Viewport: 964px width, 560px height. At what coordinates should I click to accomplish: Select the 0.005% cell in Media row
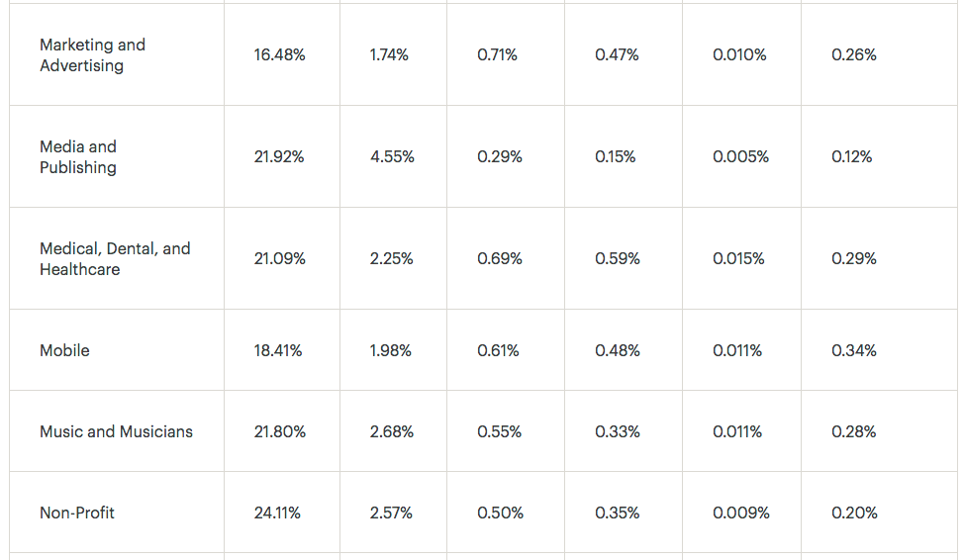point(741,156)
